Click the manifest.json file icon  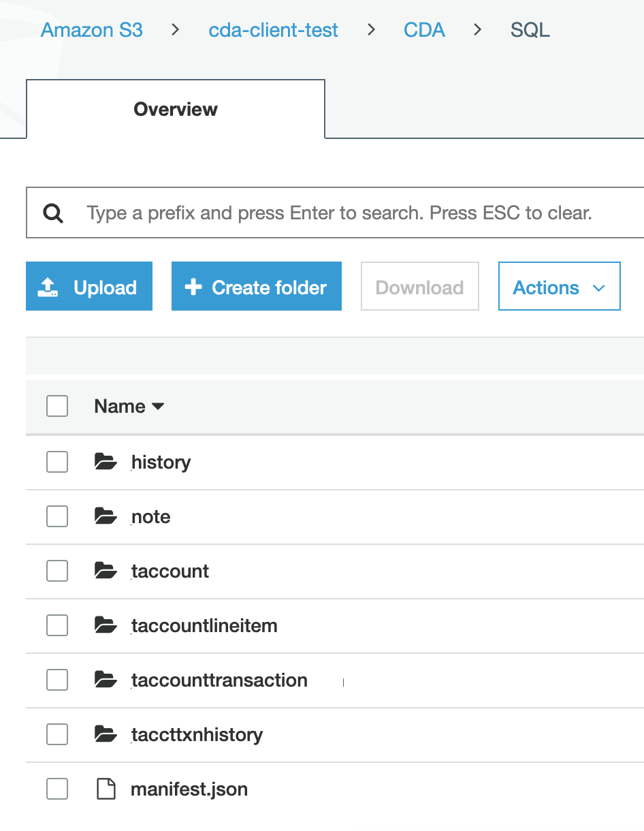point(105,789)
